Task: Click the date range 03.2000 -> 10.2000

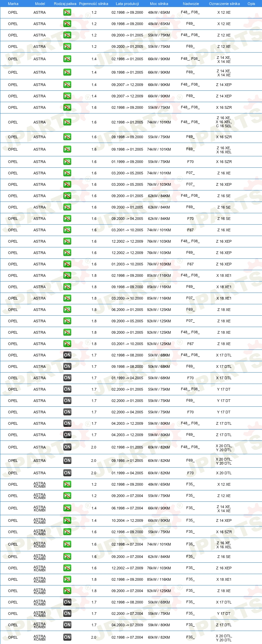Action: click(x=127, y=298)
